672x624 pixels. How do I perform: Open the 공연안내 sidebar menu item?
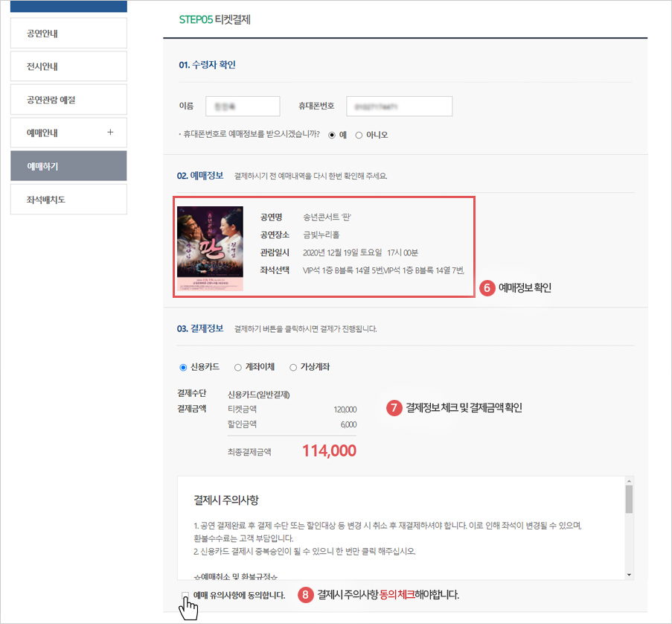click(68, 33)
